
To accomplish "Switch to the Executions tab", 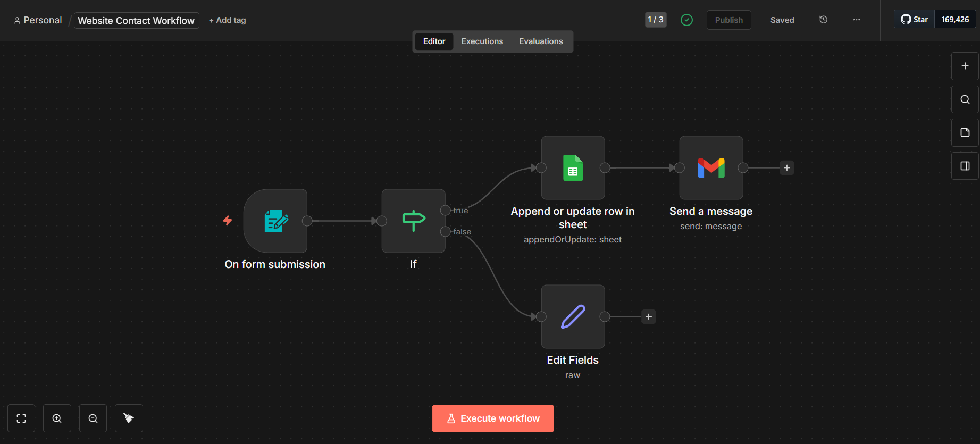I will click(482, 41).
